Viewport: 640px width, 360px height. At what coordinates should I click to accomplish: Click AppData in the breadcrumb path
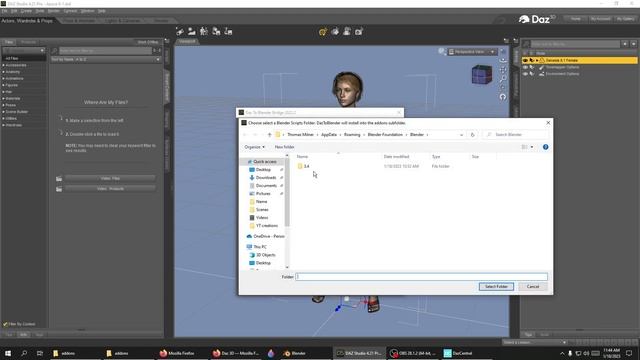(329, 135)
